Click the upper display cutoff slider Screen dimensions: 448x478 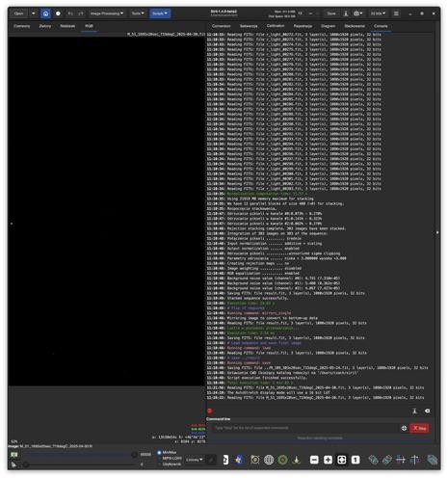(80, 454)
